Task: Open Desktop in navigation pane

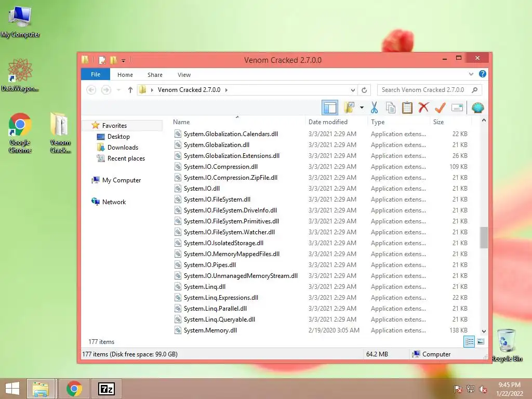Action: [x=118, y=137]
